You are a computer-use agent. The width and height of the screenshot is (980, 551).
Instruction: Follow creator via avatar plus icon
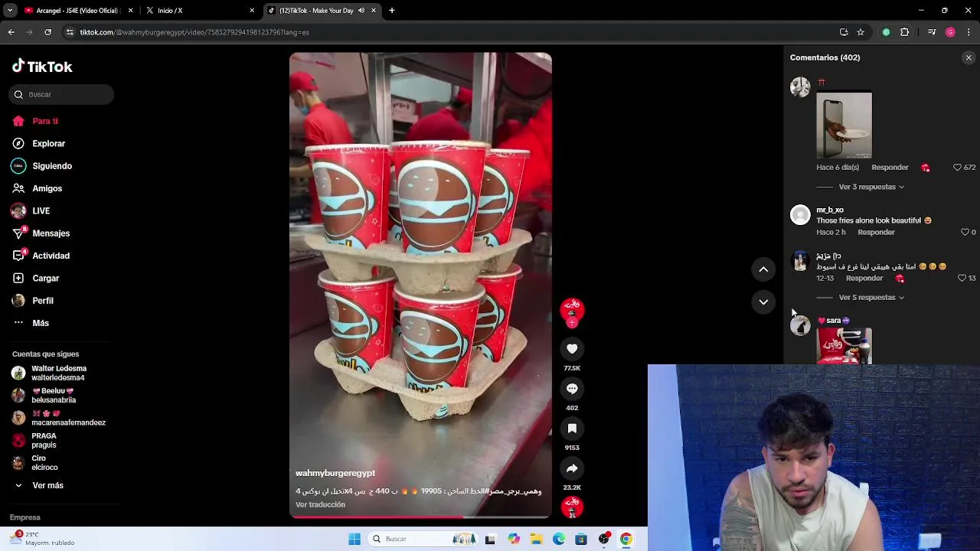pos(572,322)
